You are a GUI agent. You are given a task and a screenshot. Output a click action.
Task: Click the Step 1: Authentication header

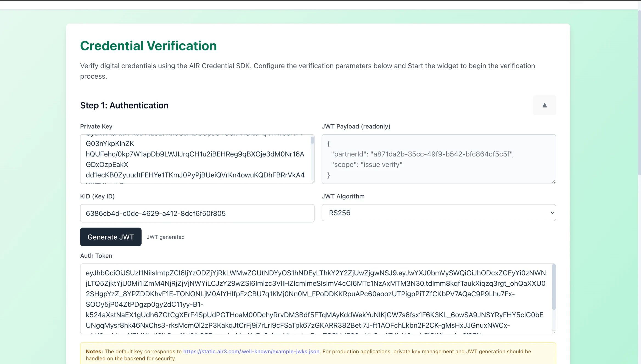tap(124, 105)
